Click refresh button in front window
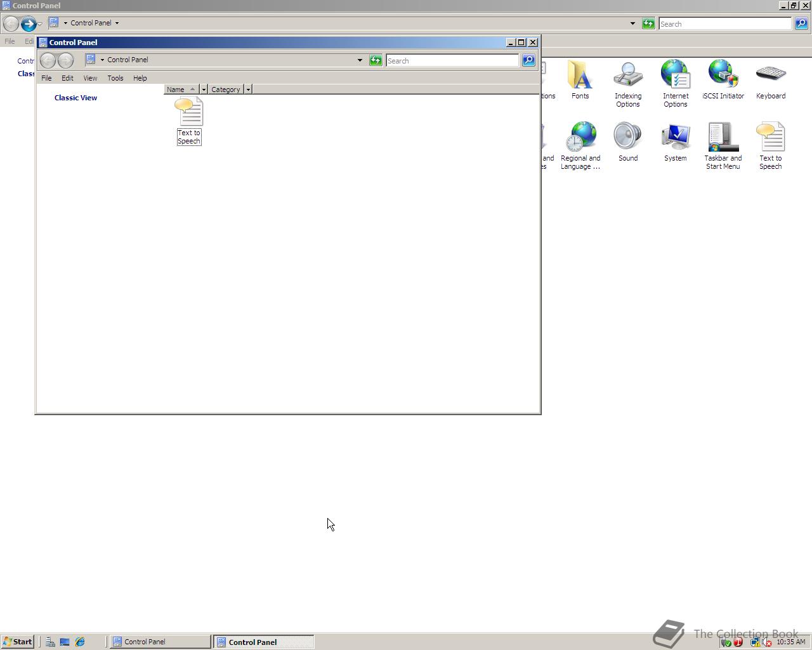This screenshot has width=812, height=650. click(376, 60)
